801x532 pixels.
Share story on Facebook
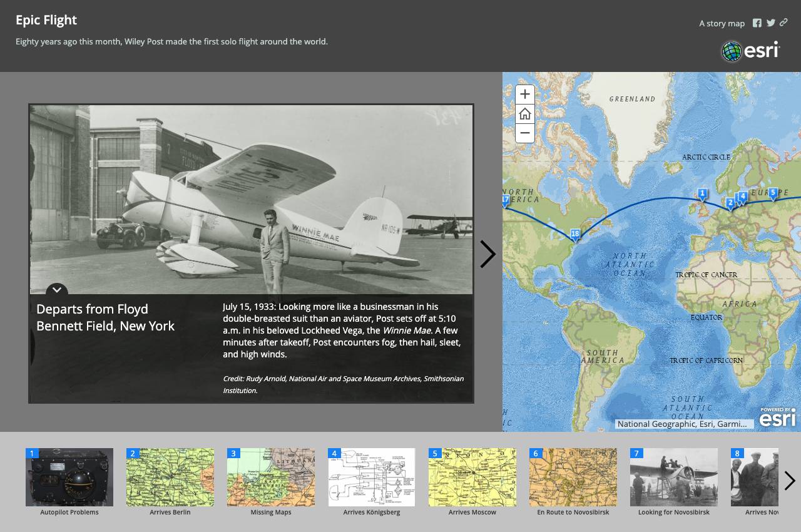point(757,23)
